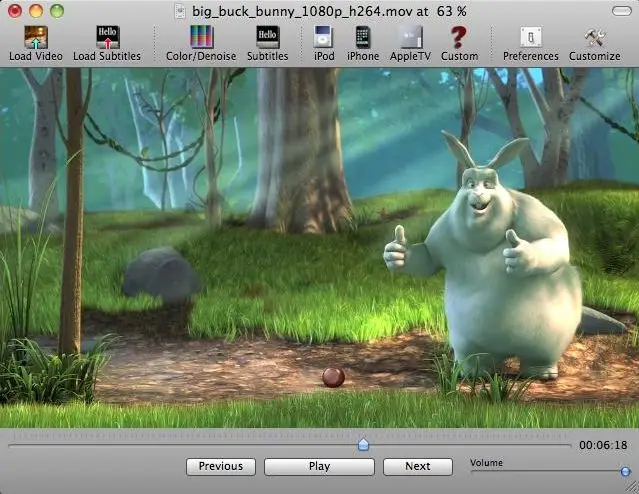This screenshot has height=494, width=639.
Task: Click the file proxy icon in title
Action: pyautogui.click(x=180, y=11)
